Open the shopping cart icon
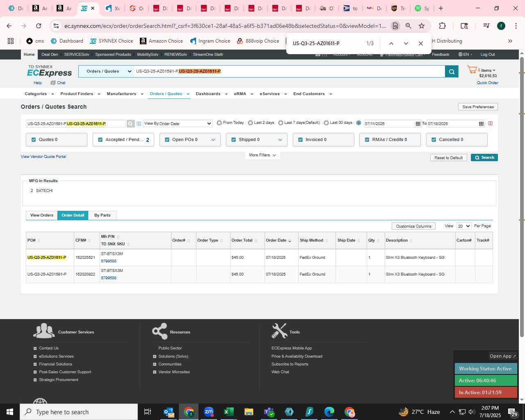The width and height of the screenshot is (525, 420). click(x=472, y=70)
